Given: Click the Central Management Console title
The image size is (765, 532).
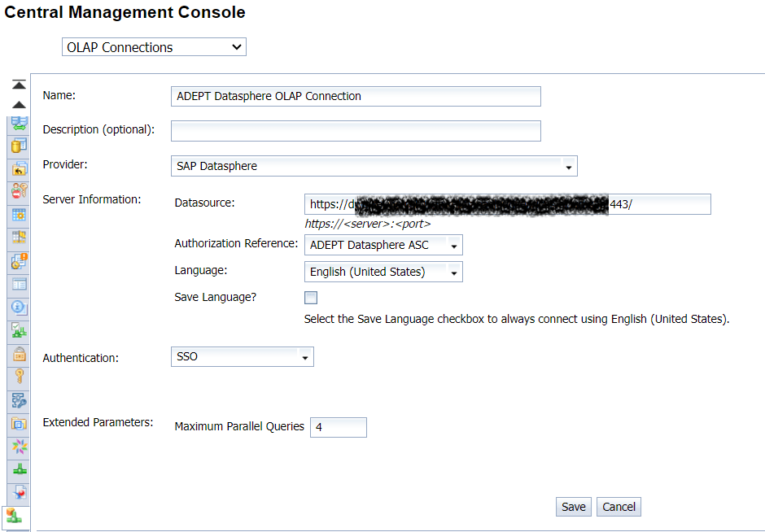Looking at the screenshot, I should point(125,12).
